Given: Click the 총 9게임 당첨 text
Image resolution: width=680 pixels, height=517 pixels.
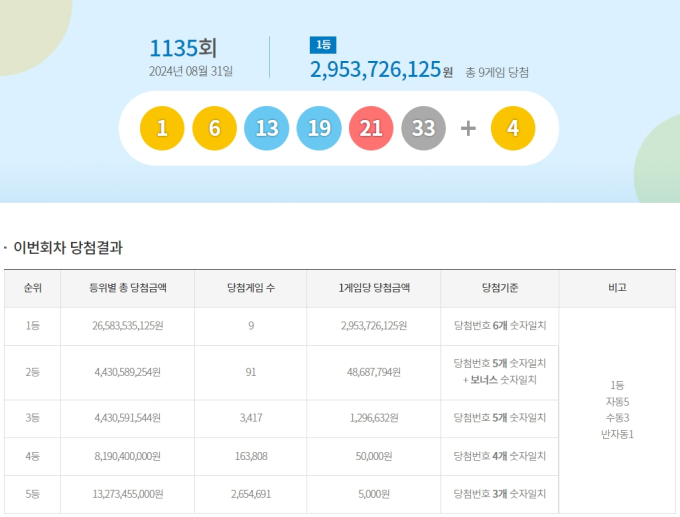Looking at the screenshot, I should [497, 72].
